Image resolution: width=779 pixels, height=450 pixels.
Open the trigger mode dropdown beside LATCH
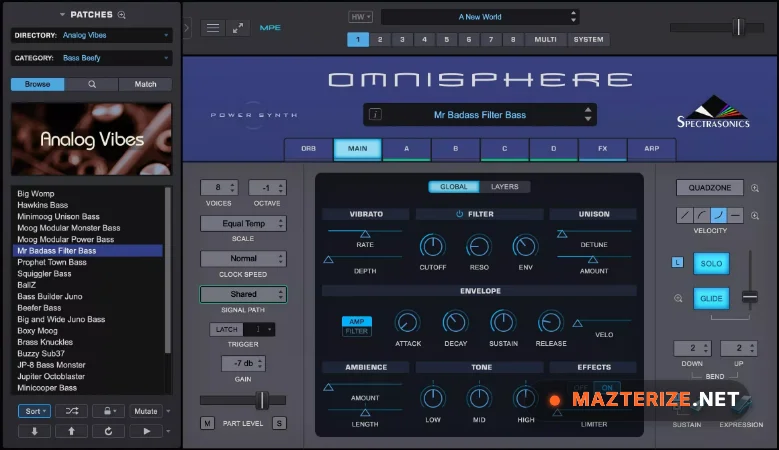[x=259, y=329]
